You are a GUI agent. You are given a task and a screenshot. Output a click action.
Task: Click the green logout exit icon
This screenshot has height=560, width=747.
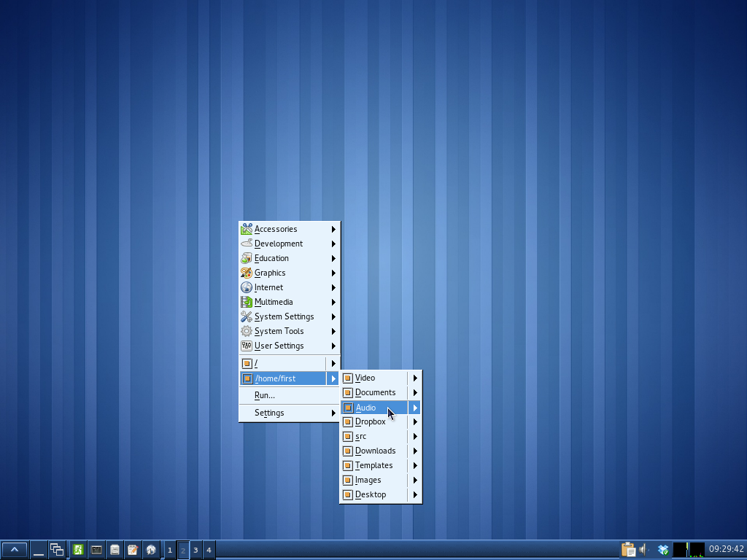[x=78, y=550]
